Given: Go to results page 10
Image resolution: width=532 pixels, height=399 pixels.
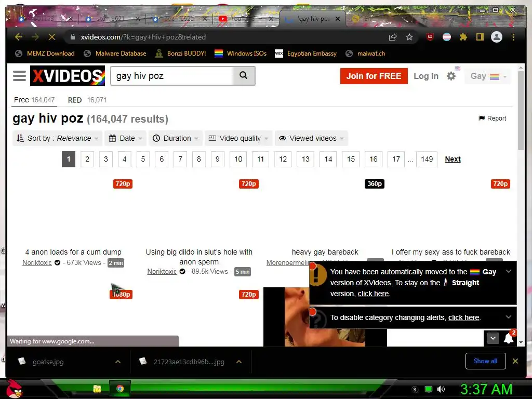Looking at the screenshot, I should pos(238,159).
